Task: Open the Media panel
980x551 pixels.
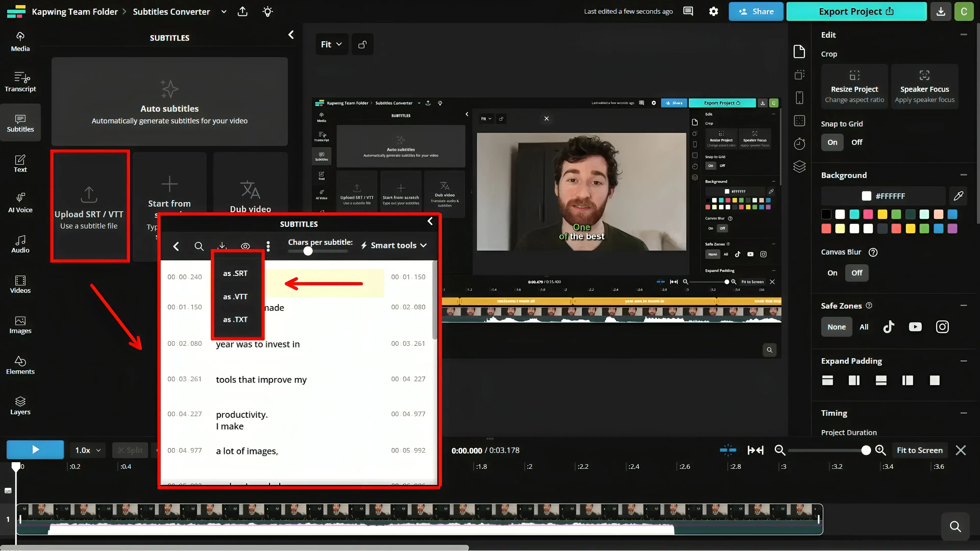Action: click(x=20, y=41)
